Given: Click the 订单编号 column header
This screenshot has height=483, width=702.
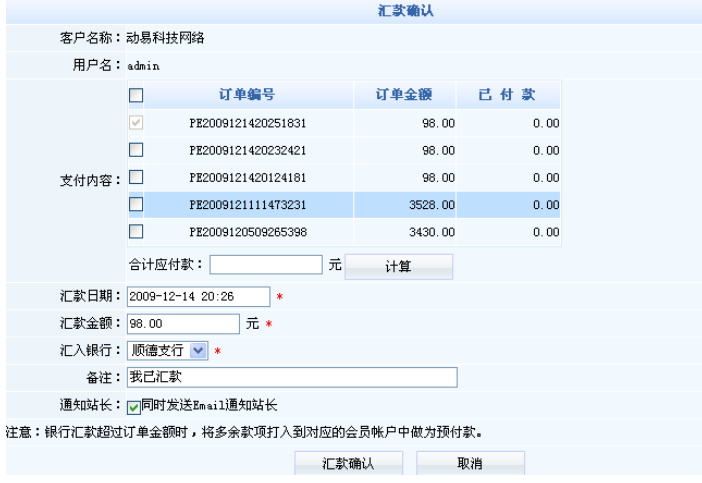Looking at the screenshot, I should coord(247,94).
